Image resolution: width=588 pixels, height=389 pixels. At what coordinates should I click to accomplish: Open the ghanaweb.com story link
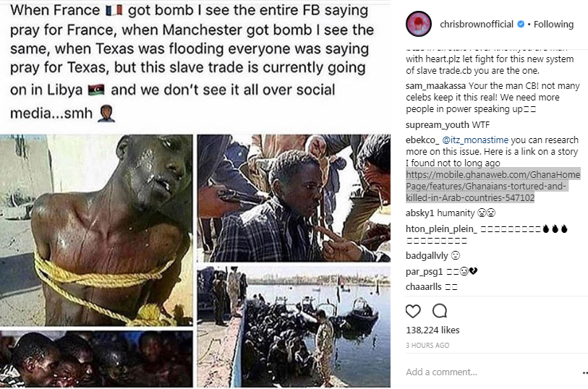point(493,186)
